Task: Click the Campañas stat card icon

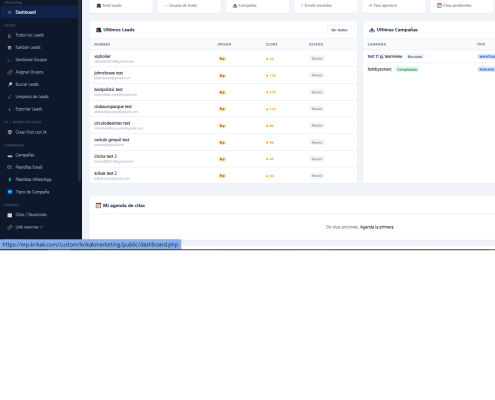Action: pyautogui.click(x=235, y=6)
